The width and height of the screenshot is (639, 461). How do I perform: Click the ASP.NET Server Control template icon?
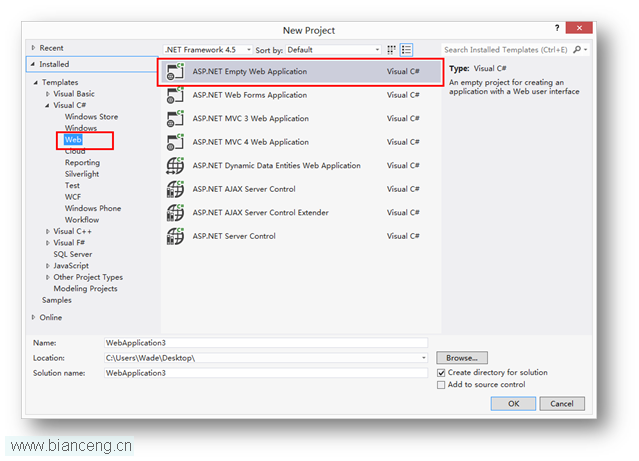tap(175, 236)
